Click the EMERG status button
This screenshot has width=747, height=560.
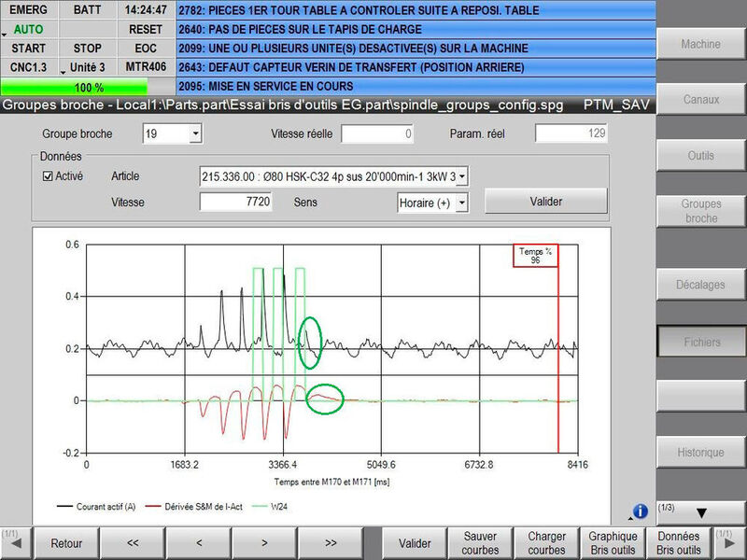(x=29, y=10)
